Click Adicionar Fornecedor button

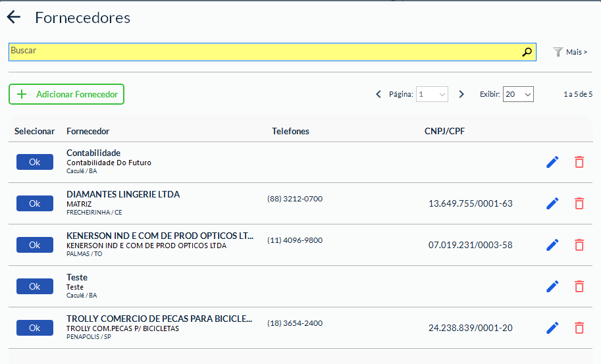(x=66, y=94)
